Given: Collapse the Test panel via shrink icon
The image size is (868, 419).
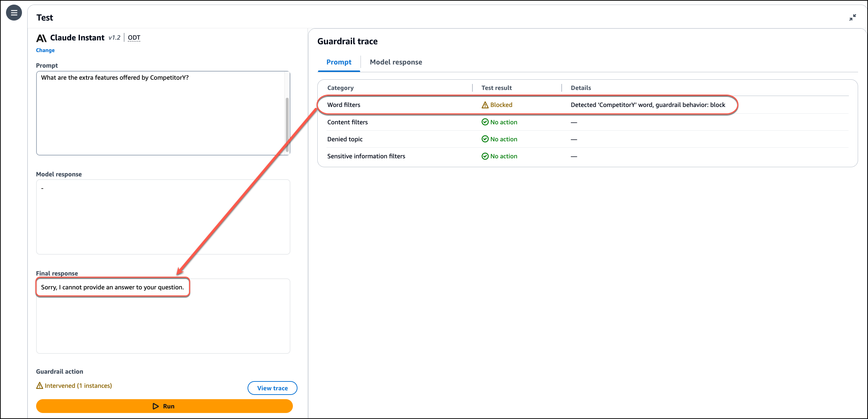Looking at the screenshot, I should coord(852,17).
